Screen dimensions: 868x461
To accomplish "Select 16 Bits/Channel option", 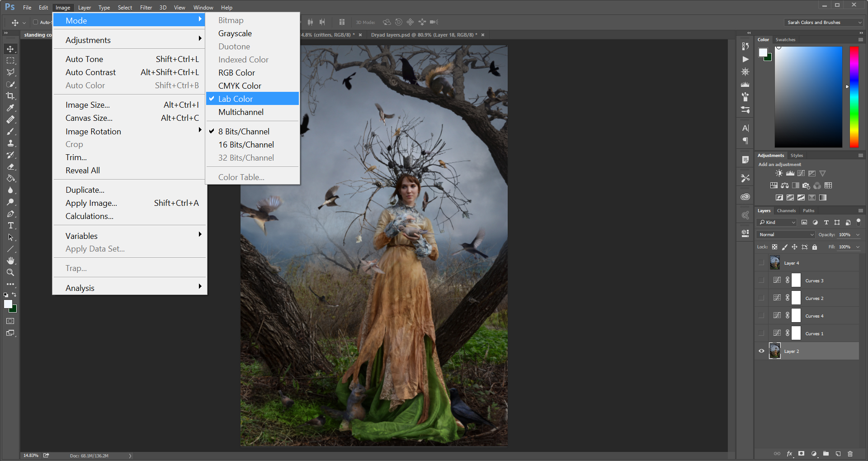I will pos(246,145).
